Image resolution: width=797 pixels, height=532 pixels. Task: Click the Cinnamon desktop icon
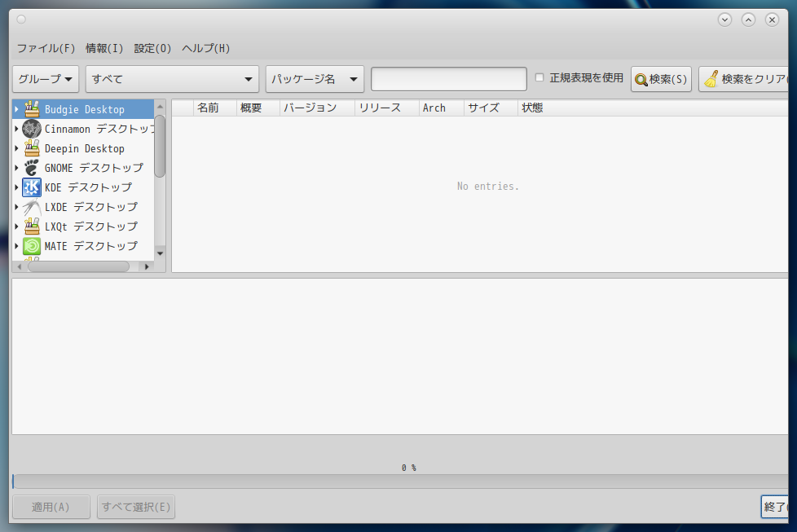(x=32, y=129)
